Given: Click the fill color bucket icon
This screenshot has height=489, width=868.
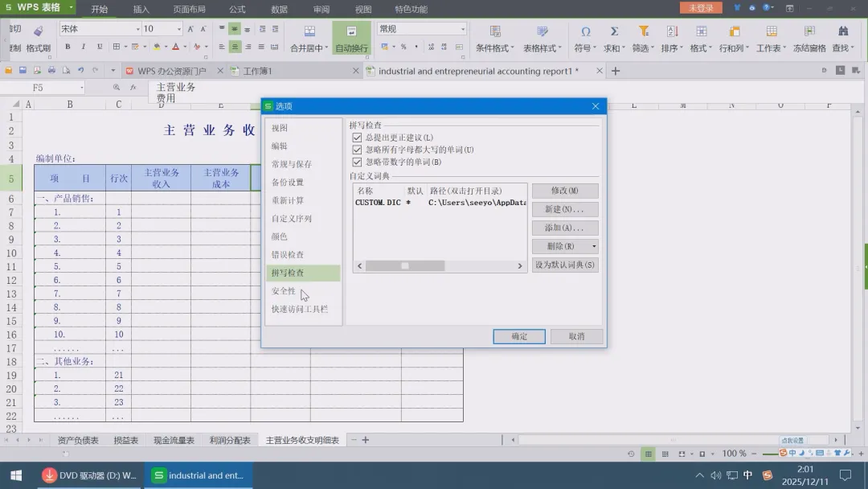Looking at the screenshot, I should pos(157,47).
